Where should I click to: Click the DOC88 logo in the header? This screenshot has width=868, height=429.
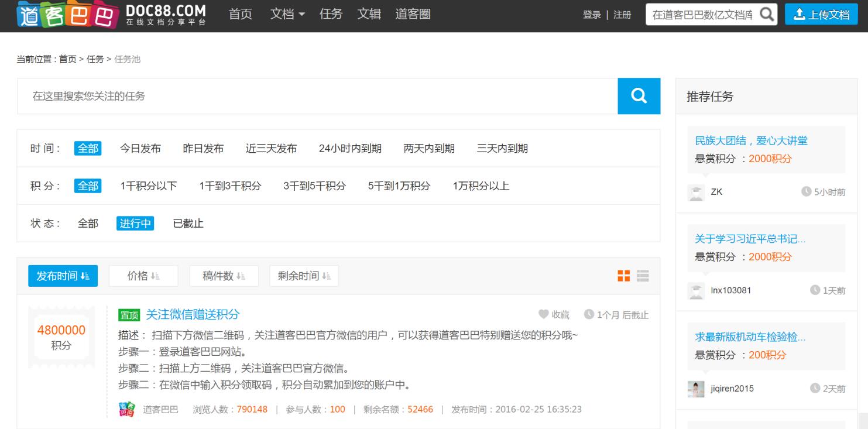pos(111,15)
